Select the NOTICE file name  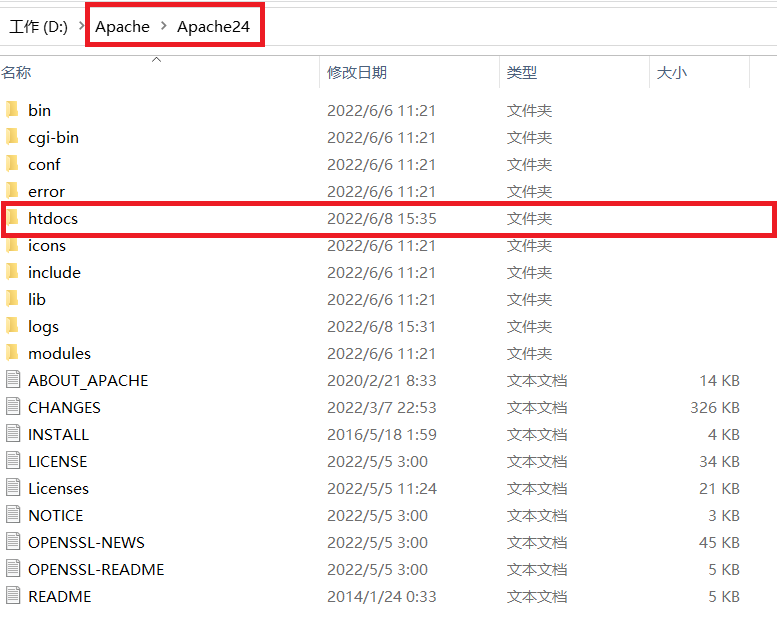[x=56, y=515]
